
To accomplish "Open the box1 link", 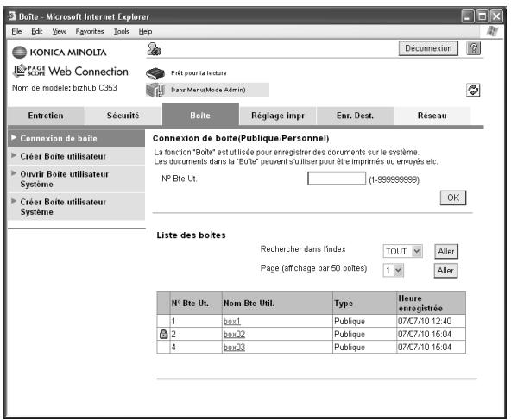I will 231,321.
